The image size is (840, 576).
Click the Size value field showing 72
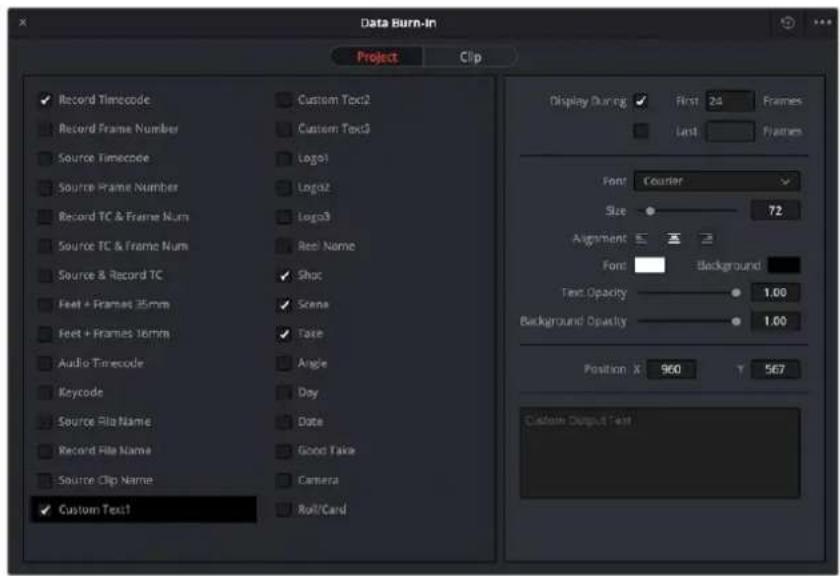775,211
